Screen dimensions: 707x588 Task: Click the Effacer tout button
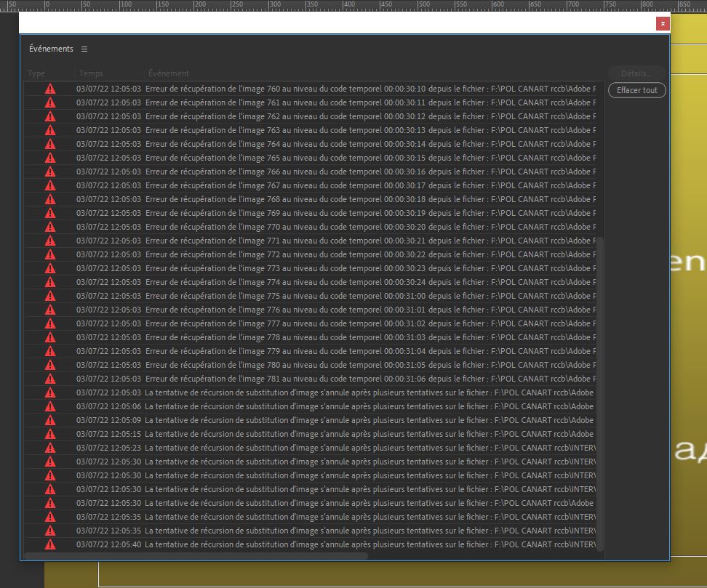tap(636, 90)
